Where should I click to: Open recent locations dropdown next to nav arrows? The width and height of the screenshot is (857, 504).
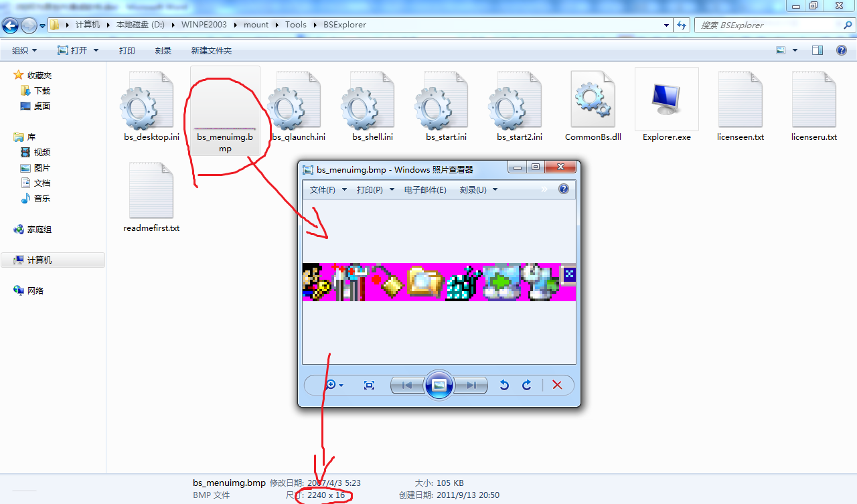tap(43, 26)
